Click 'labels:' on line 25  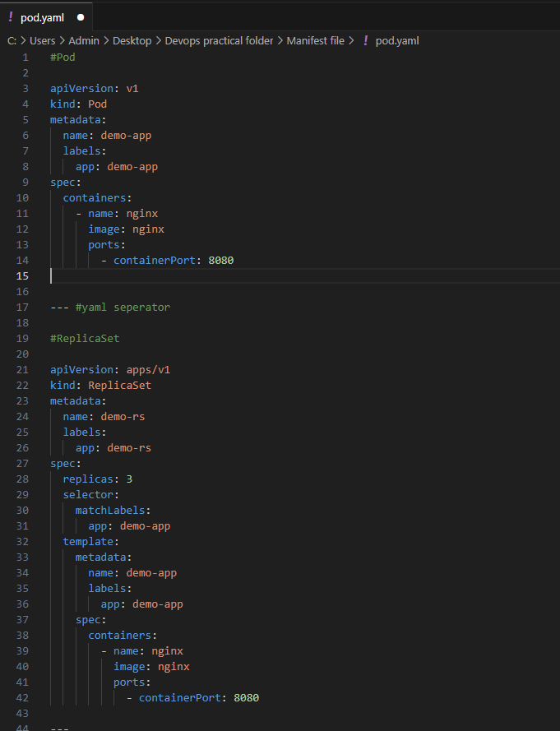tap(85, 433)
